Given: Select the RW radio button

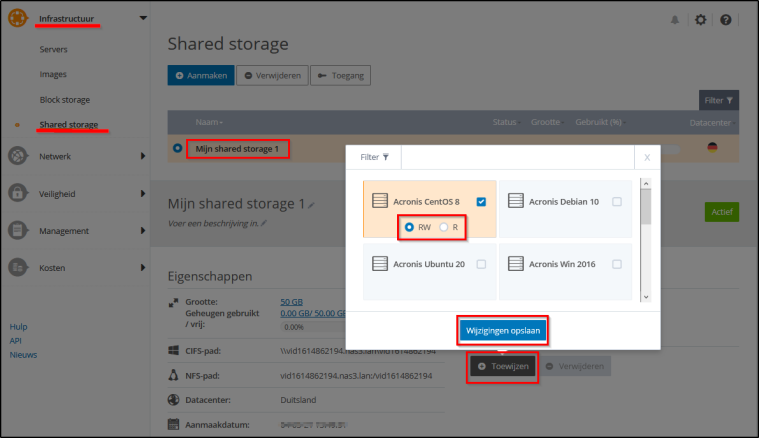Looking at the screenshot, I should (x=410, y=227).
